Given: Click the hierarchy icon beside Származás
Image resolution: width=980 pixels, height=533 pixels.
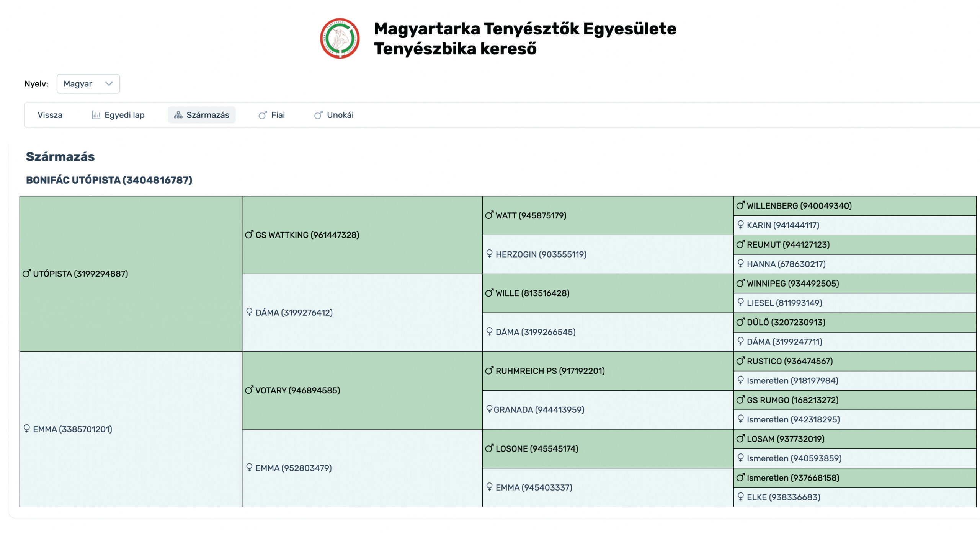Looking at the screenshot, I should click(x=178, y=115).
